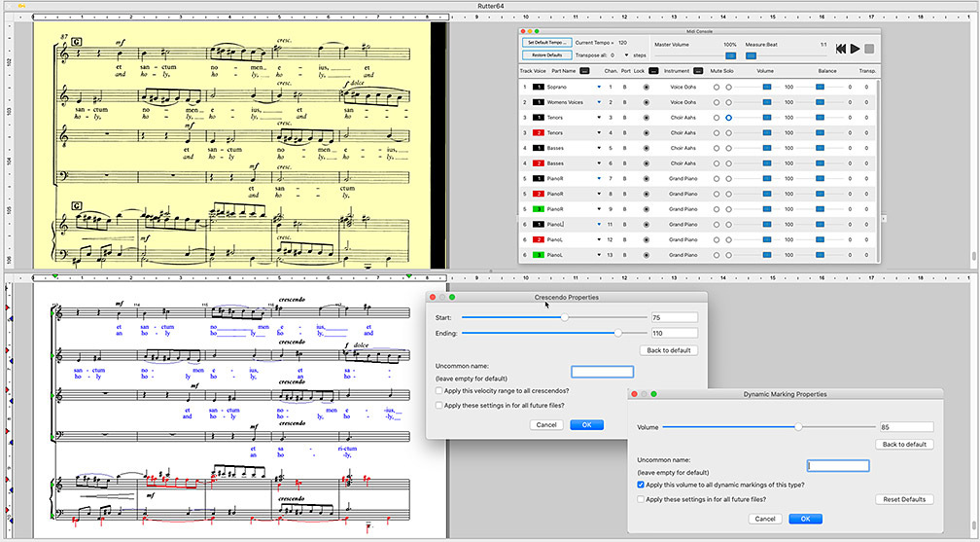The image size is (980, 542).
Task: Click the Dynamic Marking Volume slider handle
Action: 798,427
